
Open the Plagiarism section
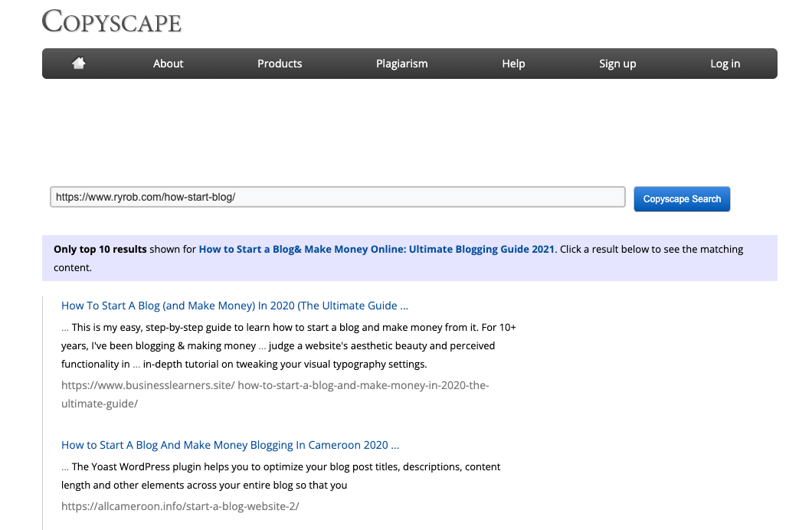pyautogui.click(x=401, y=64)
